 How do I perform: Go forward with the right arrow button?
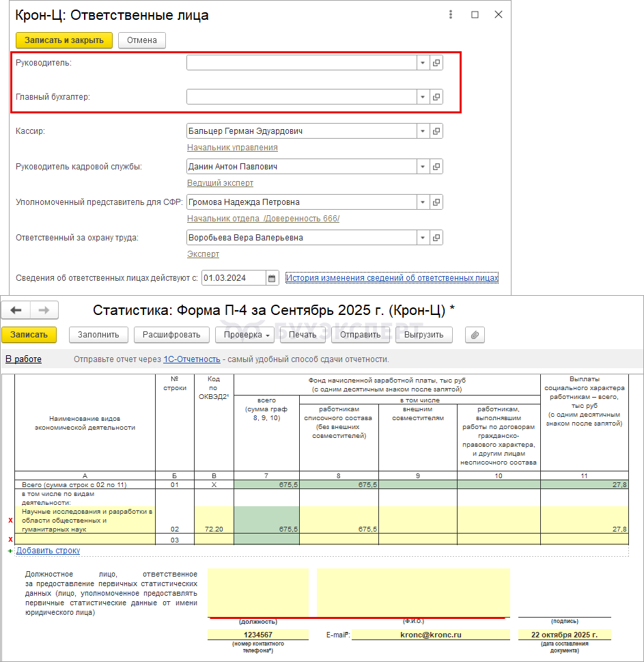tap(44, 310)
